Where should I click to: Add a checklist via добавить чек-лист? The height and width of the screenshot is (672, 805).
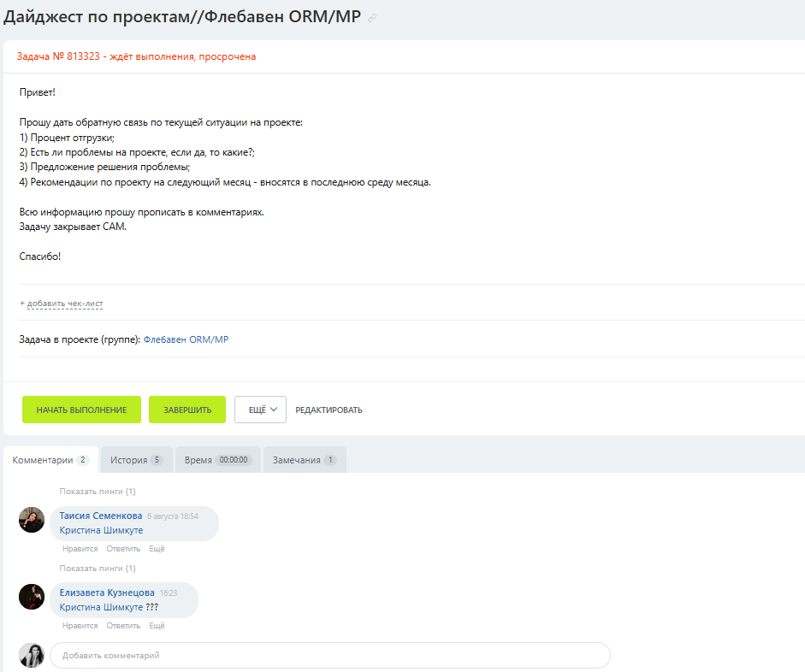click(65, 304)
